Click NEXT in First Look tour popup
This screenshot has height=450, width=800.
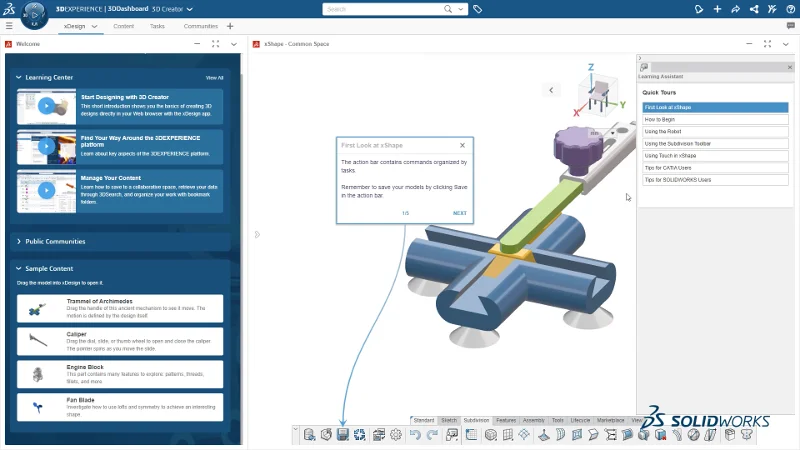pyautogui.click(x=459, y=213)
